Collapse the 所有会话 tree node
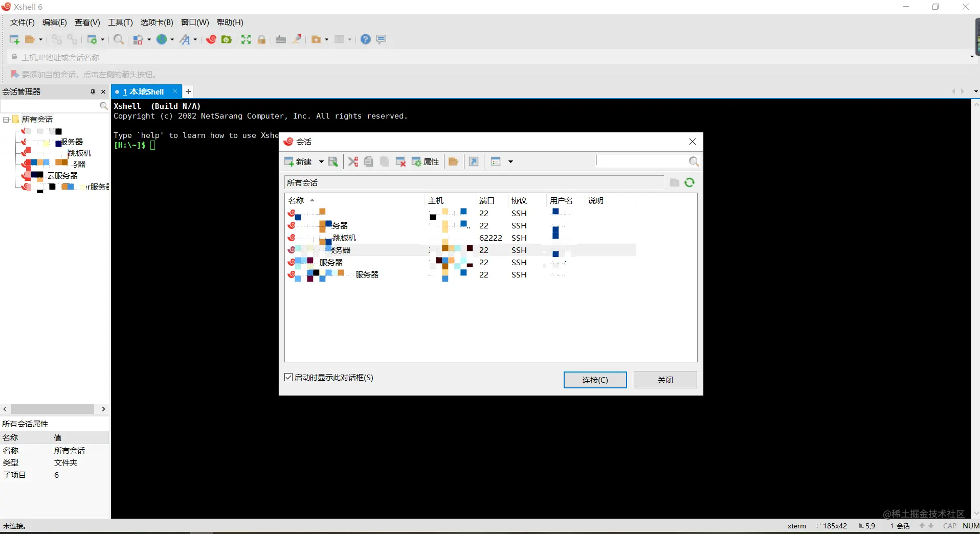The height and width of the screenshot is (534, 980). tap(6, 120)
